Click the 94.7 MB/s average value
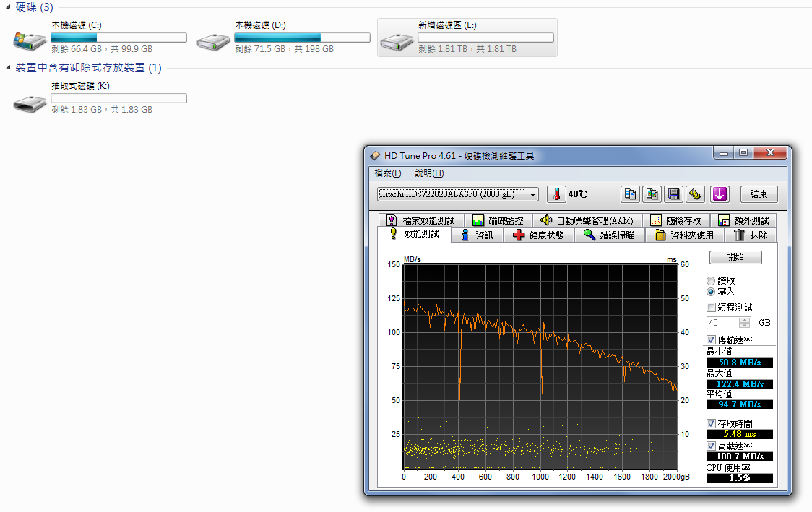The height and width of the screenshot is (512, 812). click(740, 404)
